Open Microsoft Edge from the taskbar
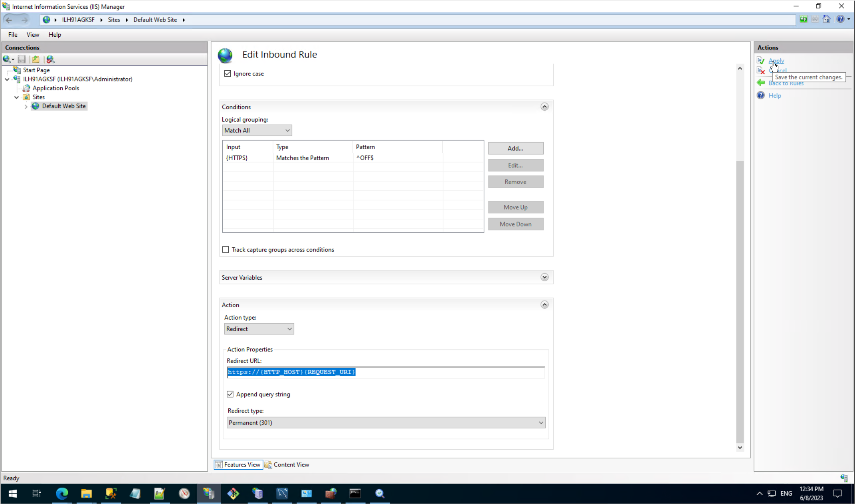The width and height of the screenshot is (855, 504). [x=62, y=494]
